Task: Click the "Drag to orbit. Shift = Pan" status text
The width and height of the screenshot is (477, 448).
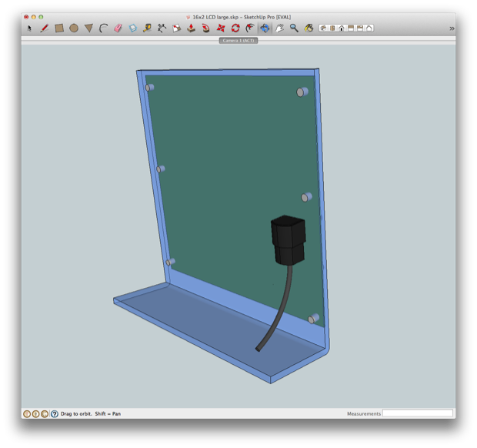Action: click(91, 414)
